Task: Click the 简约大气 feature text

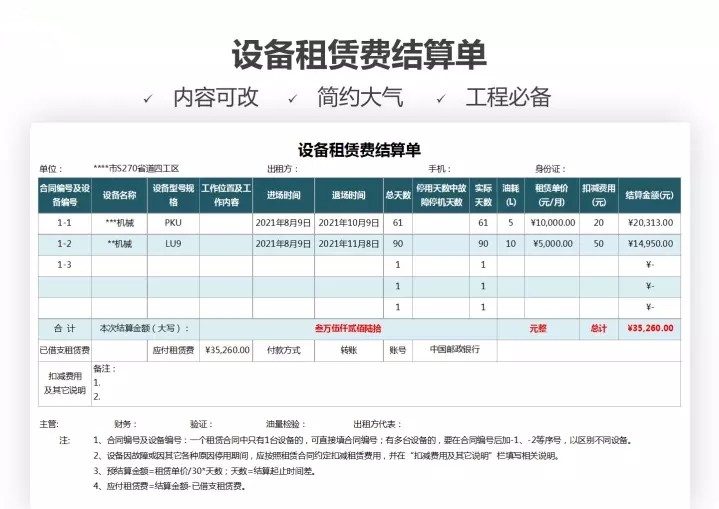Action: (360, 97)
